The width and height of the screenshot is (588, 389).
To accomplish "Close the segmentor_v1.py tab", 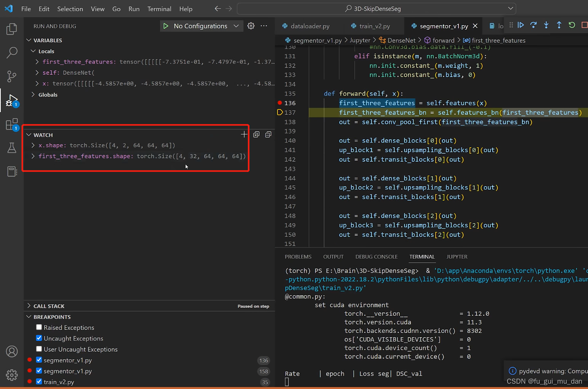I will [475, 26].
